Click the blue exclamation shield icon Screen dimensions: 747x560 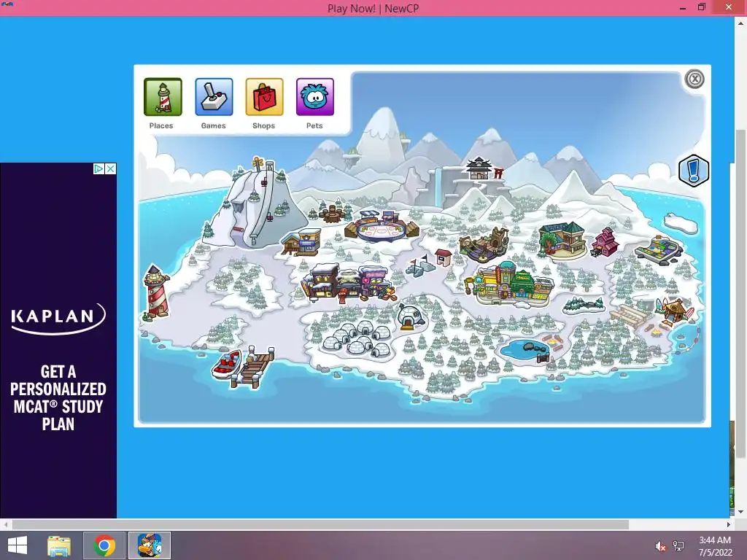click(694, 171)
